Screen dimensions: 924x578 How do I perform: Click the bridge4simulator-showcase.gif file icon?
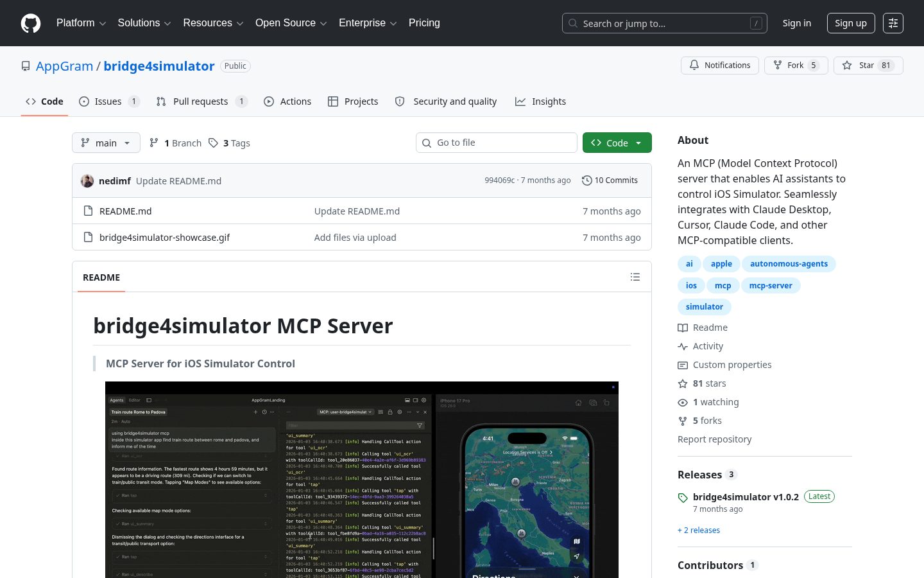coord(89,237)
